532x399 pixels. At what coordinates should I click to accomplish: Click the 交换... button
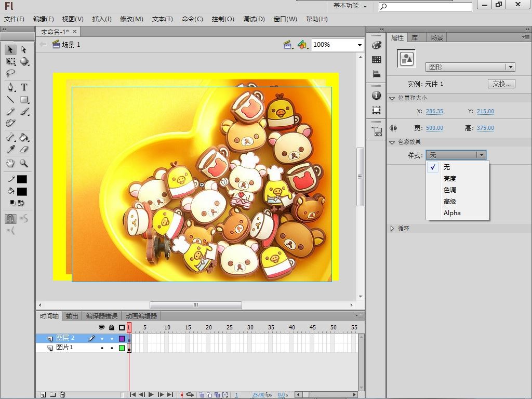point(501,84)
